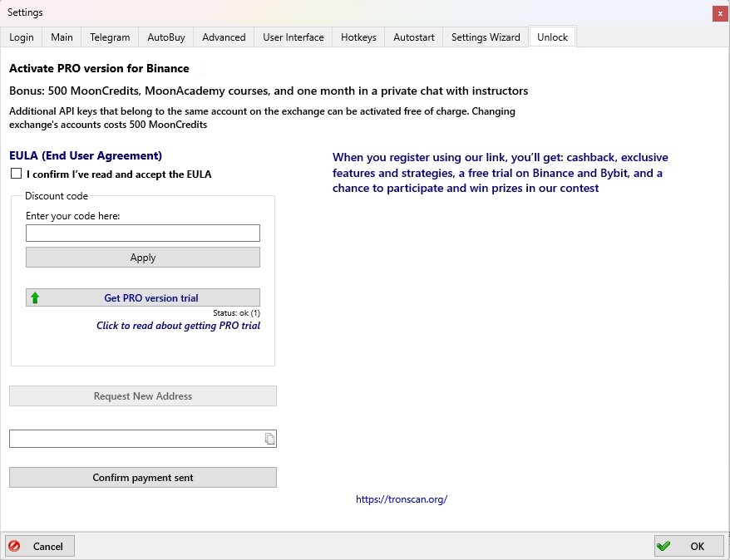Open the User Interface tab
Screen dimensions: 730x560
click(293, 37)
